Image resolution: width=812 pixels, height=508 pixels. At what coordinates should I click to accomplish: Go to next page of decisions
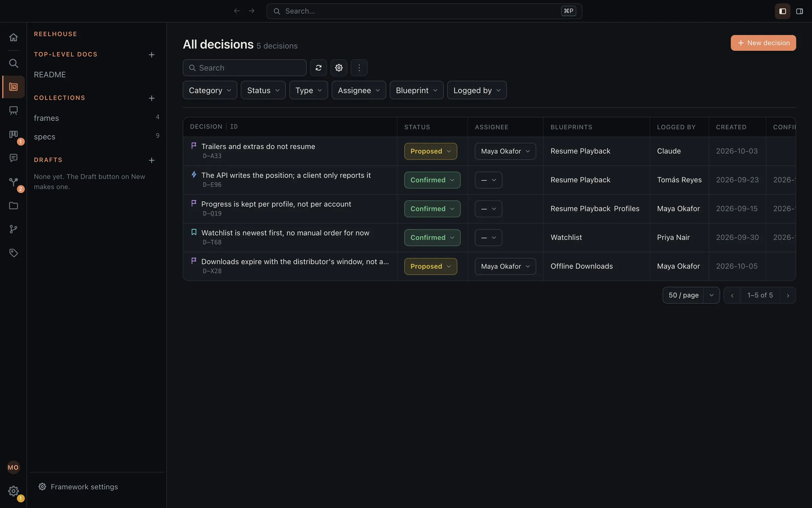pyautogui.click(x=788, y=295)
